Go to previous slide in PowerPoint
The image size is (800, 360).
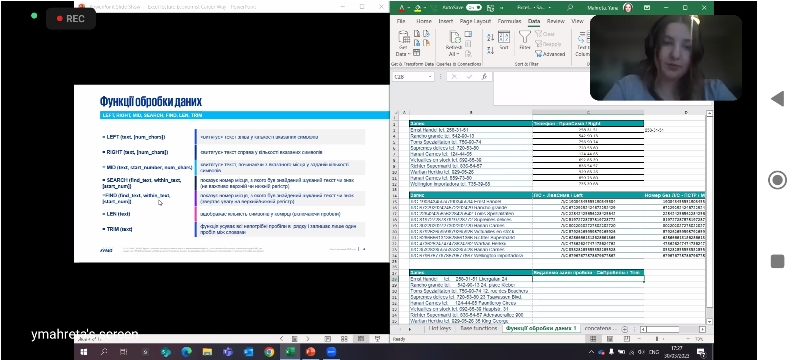pyautogui.click(x=281, y=339)
